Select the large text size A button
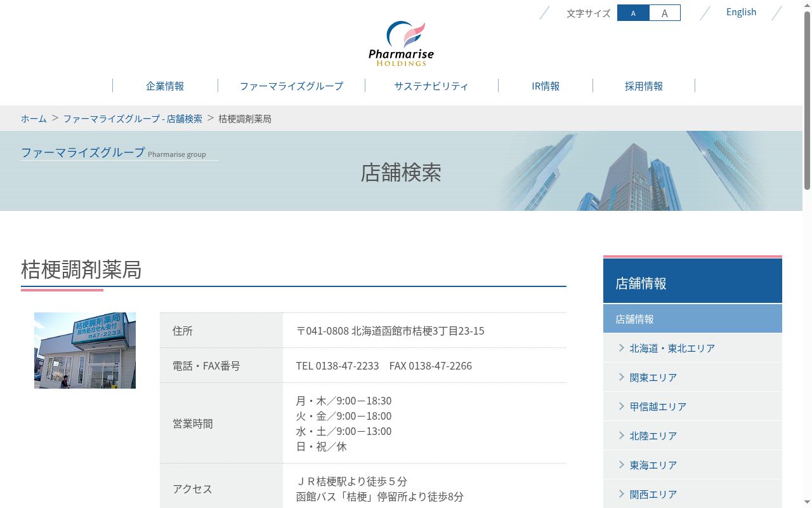812x508 pixels. [664, 13]
